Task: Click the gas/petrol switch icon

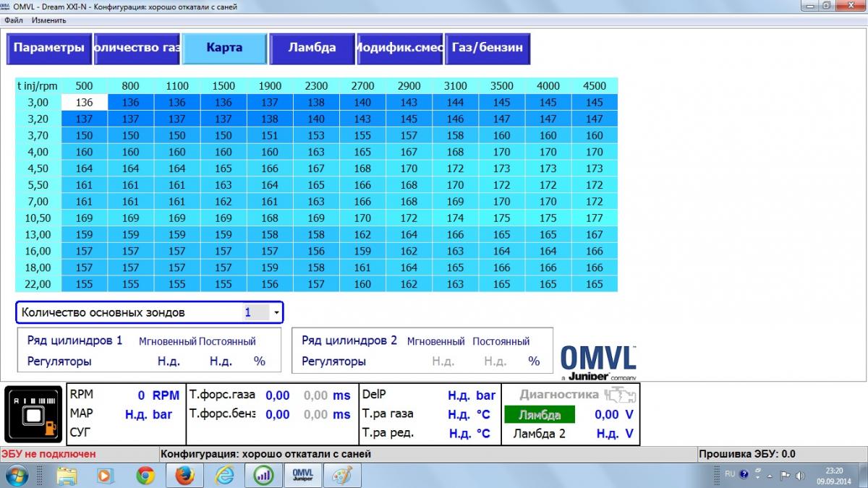Action: coord(34,415)
